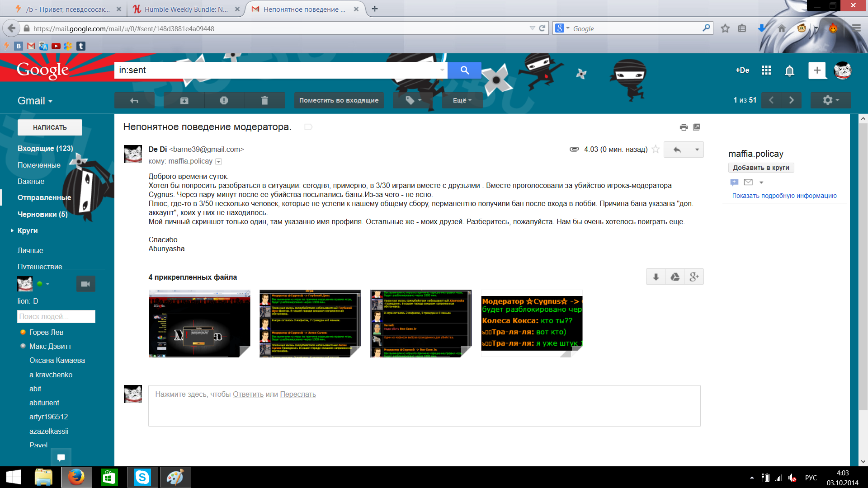The image size is (868, 488).
Task: Click the trash delete icon
Action: 264,100
